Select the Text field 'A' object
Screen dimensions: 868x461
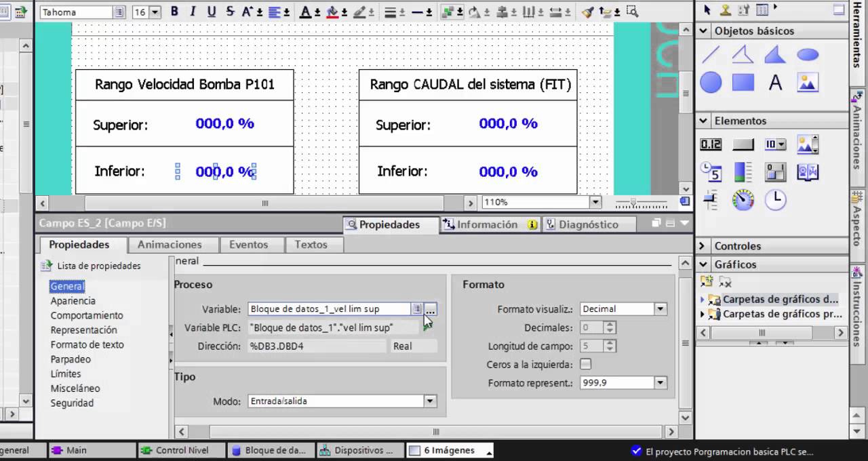(775, 83)
